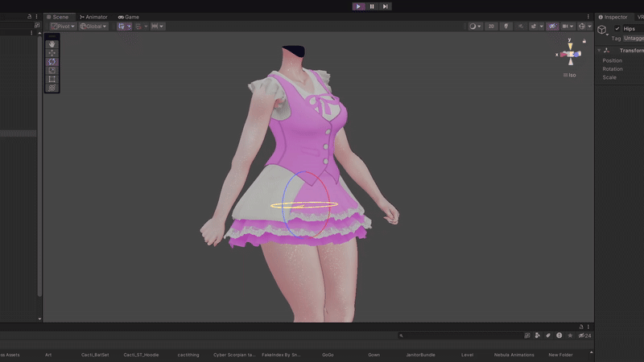The image size is (644, 362).
Task: Select the combined Transform tool
Action: 52,88
